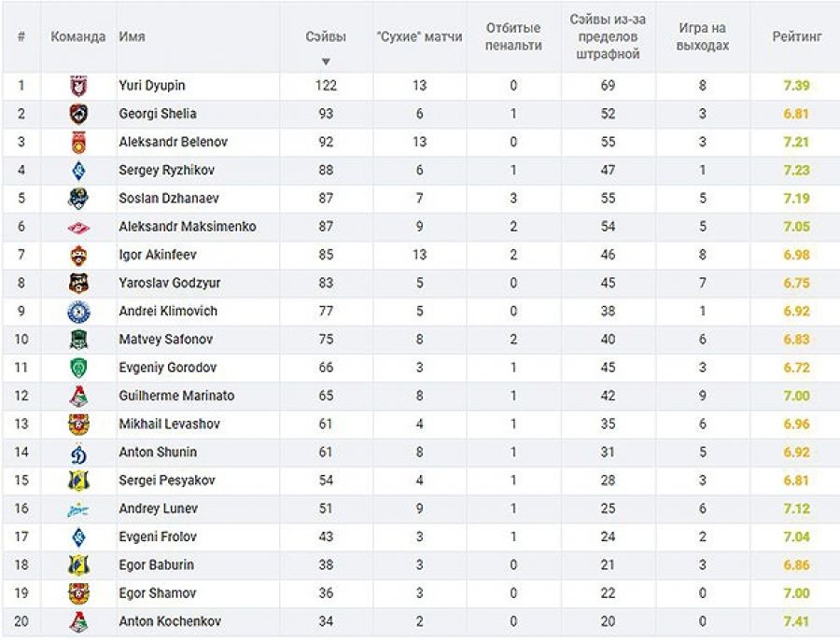Sort by Отбитые пенальти column
This screenshot has height=640, width=840.
coord(513,37)
